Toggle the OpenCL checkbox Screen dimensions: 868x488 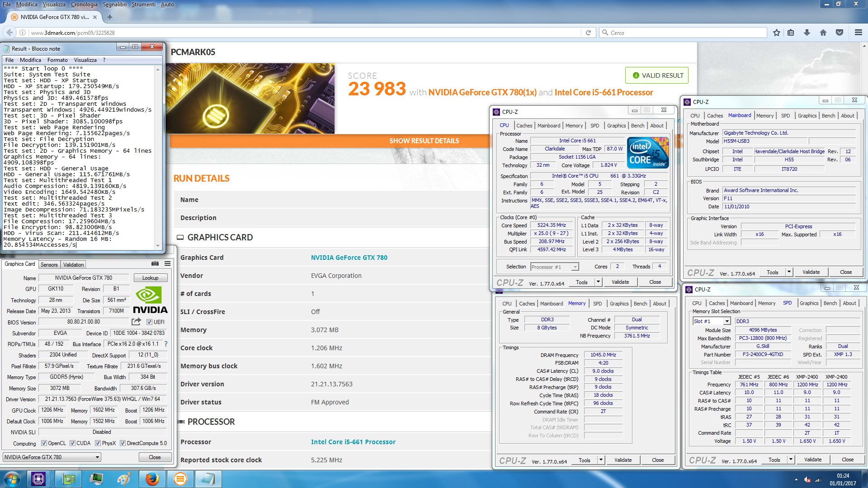(44, 443)
